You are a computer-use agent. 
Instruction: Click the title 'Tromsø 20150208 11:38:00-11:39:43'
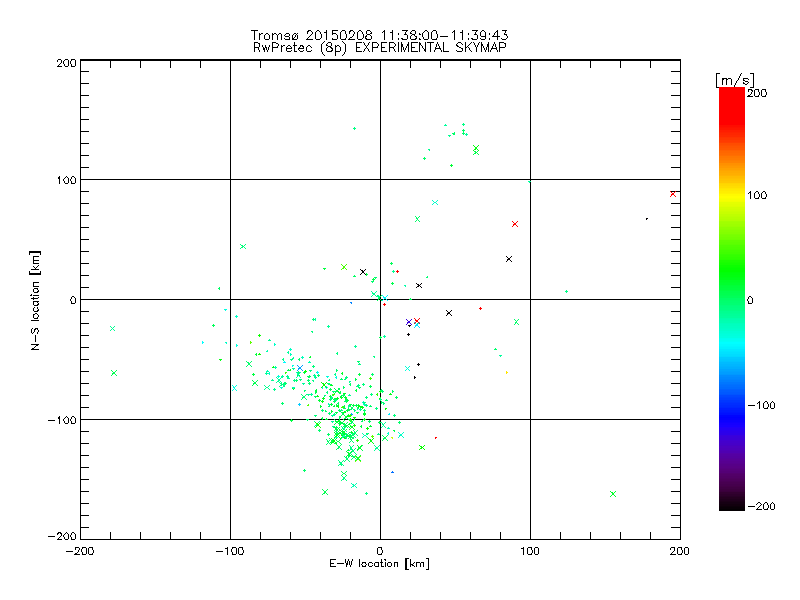pyautogui.click(x=379, y=35)
